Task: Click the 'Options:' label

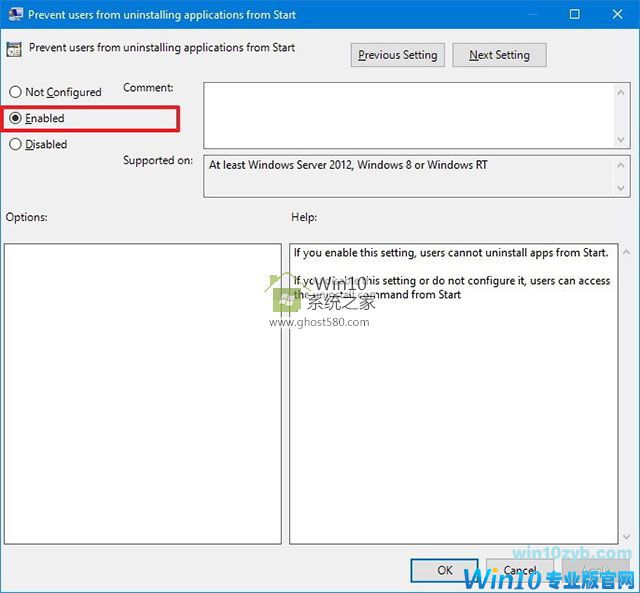Action: [x=27, y=217]
